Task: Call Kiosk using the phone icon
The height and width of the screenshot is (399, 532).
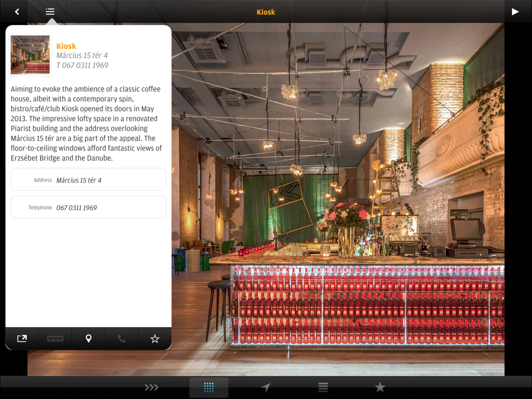Action: tap(121, 338)
